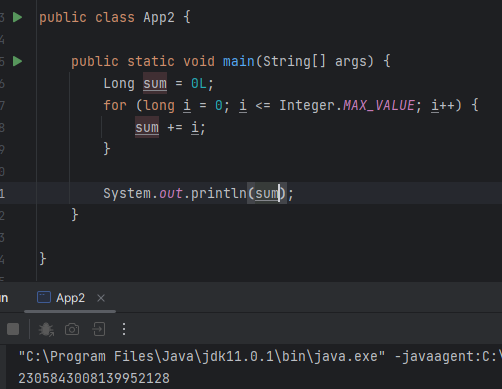
Task: Click the 'for' keyword
Action: (115, 105)
